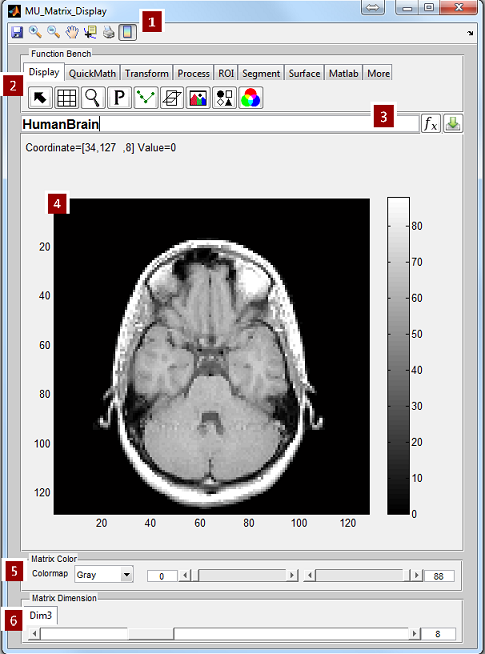Click the HumanBrain matrix name field
This screenshot has width=485, height=654.
220,124
